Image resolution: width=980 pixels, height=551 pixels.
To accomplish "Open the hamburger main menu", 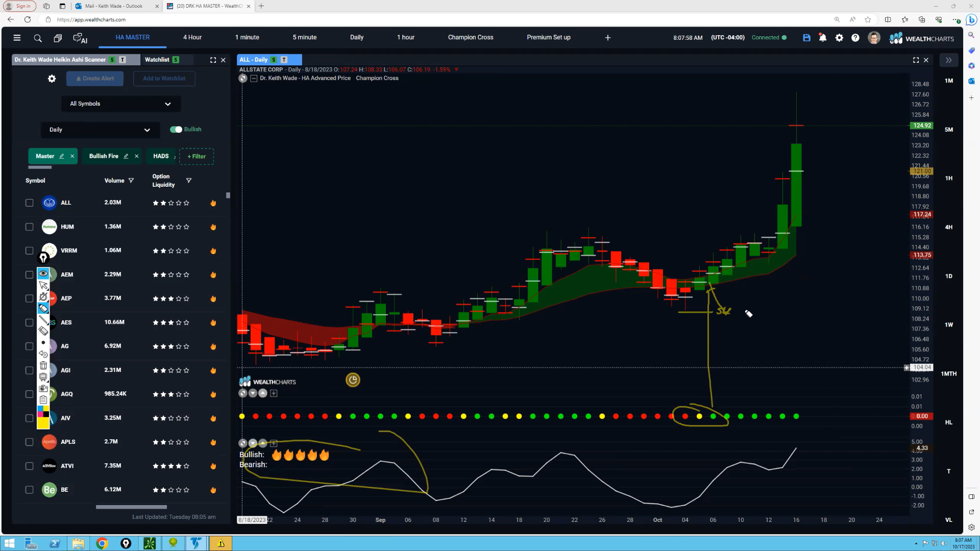I will pos(17,38).
